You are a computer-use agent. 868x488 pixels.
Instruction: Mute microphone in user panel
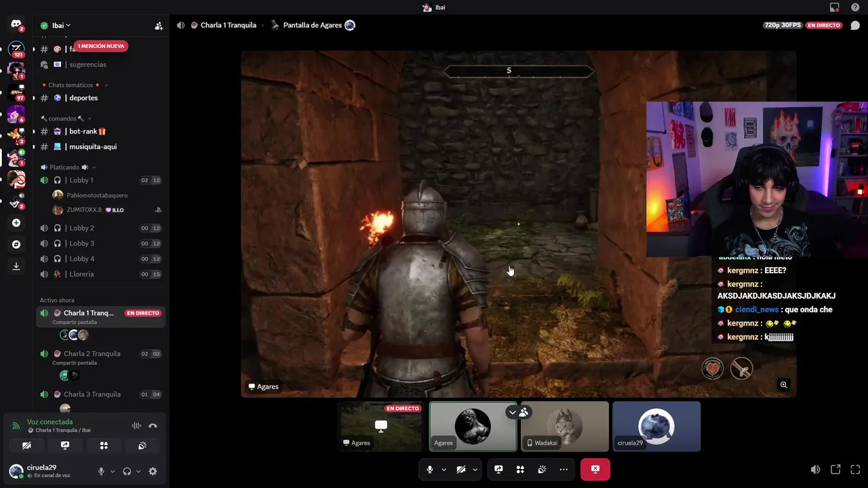(101, 471)
